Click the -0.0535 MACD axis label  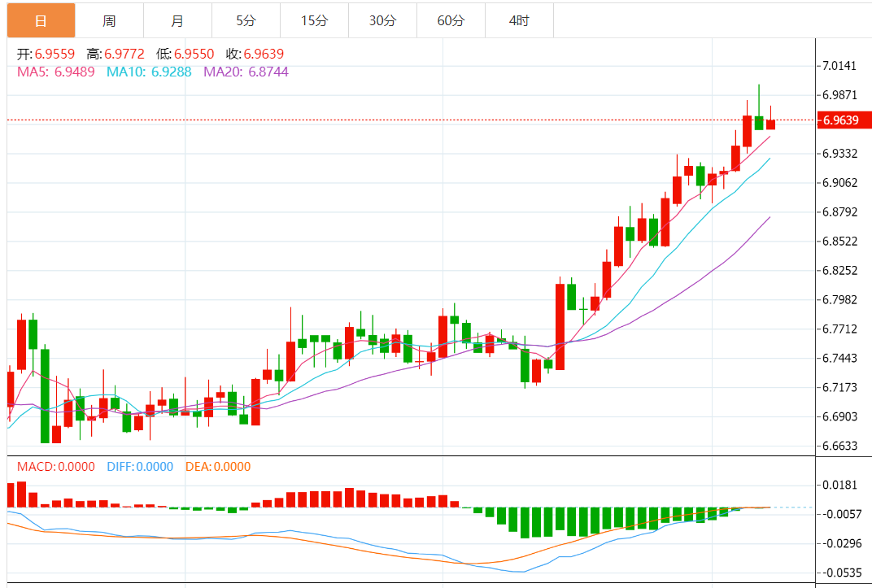[x=841, y=573]
